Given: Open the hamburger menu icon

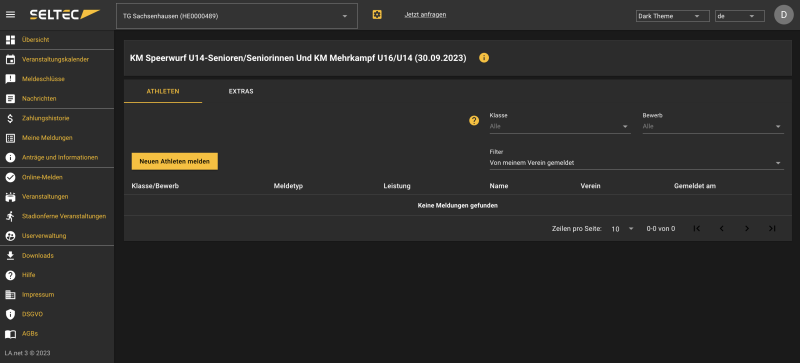Looking at the screenshot, I should pos(10,15).
